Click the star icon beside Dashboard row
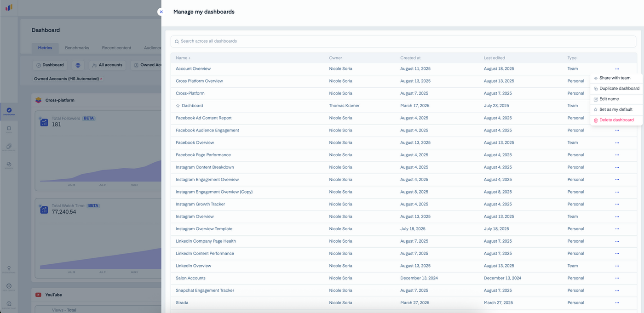 178,106
